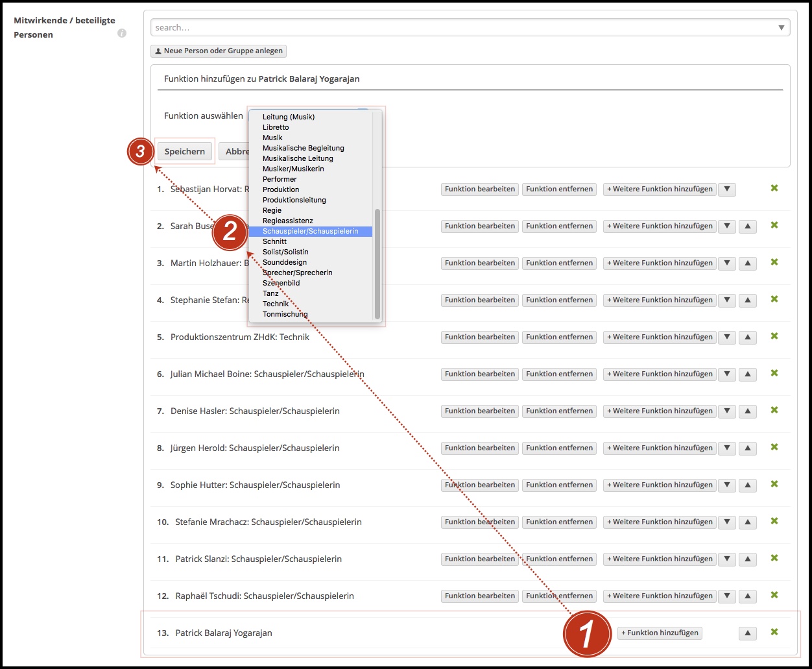Remove Produktionszentrum ZHdK entry with X
The image size is (812, 669).
(x=774, y=336)
